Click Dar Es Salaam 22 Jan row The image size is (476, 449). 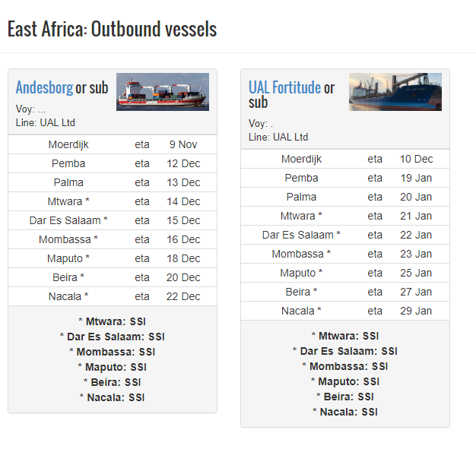(x=345, y=235)
